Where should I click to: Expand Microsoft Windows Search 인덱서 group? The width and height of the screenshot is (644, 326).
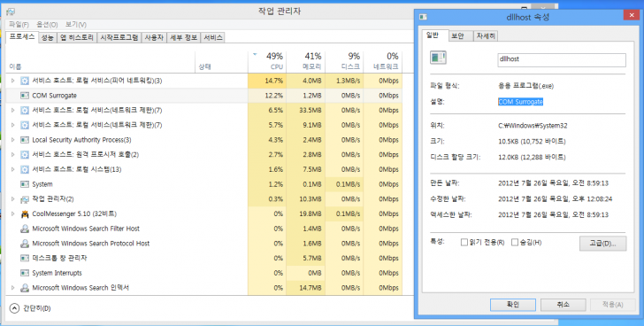click(12, 288)
